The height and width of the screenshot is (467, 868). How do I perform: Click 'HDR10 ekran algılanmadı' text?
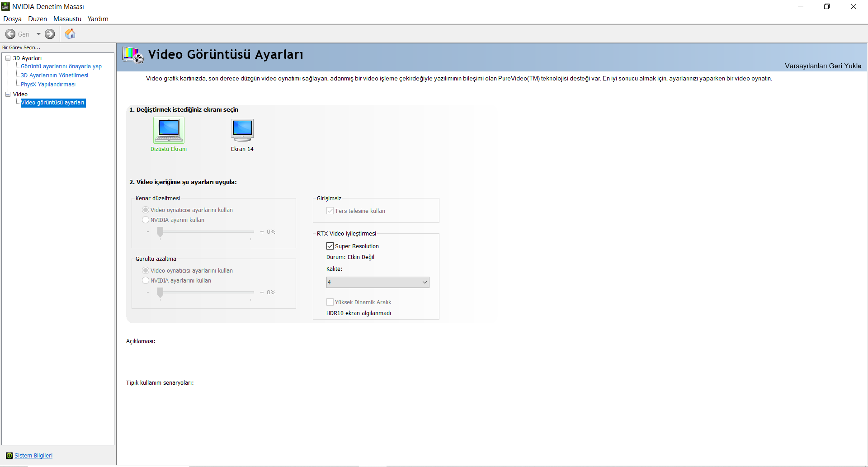[359, 313]
